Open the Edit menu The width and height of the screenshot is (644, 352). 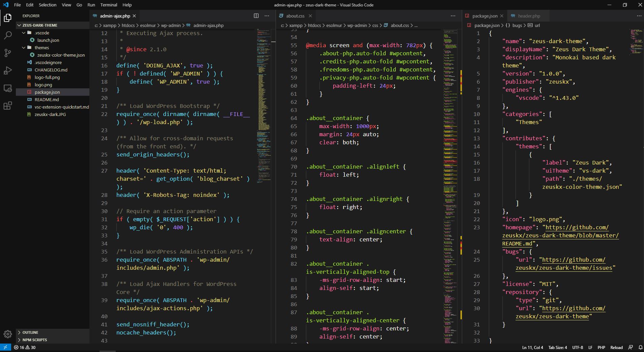click(30, 5)
